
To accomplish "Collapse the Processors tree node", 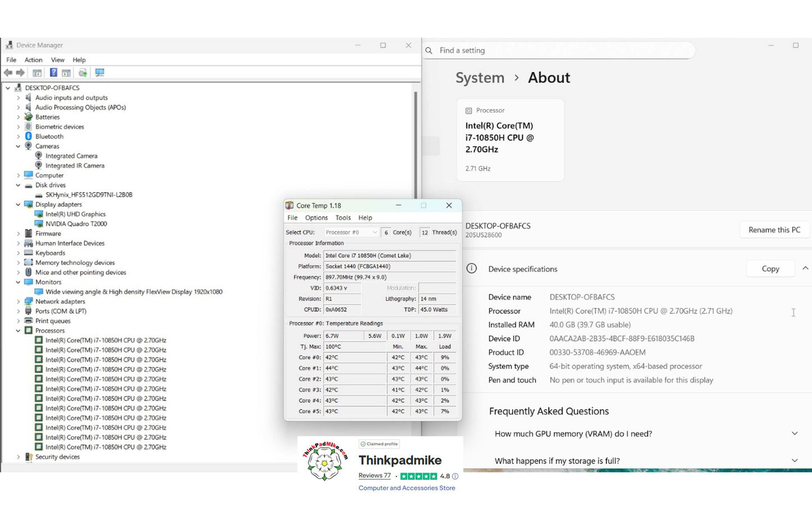I will click(x=18, y=331).
